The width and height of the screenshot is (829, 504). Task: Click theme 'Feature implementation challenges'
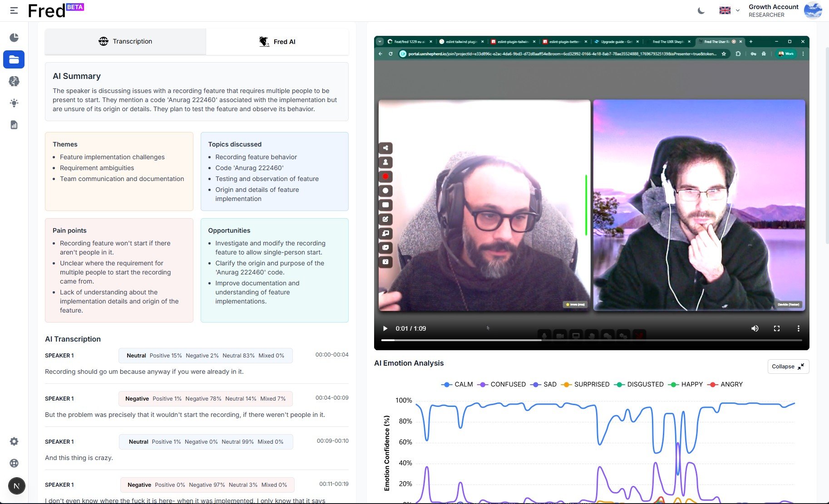click(x=112, y=157)
